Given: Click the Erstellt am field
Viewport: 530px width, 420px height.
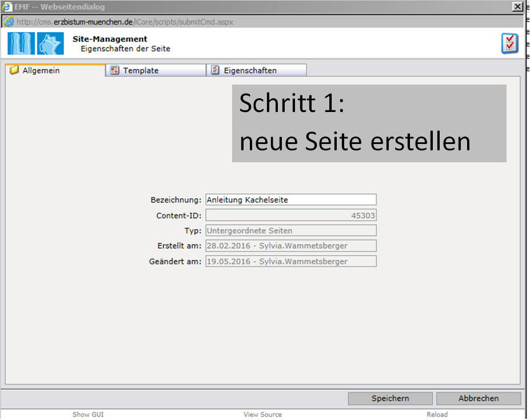Looking at the screenshot, I should point(291,246).
